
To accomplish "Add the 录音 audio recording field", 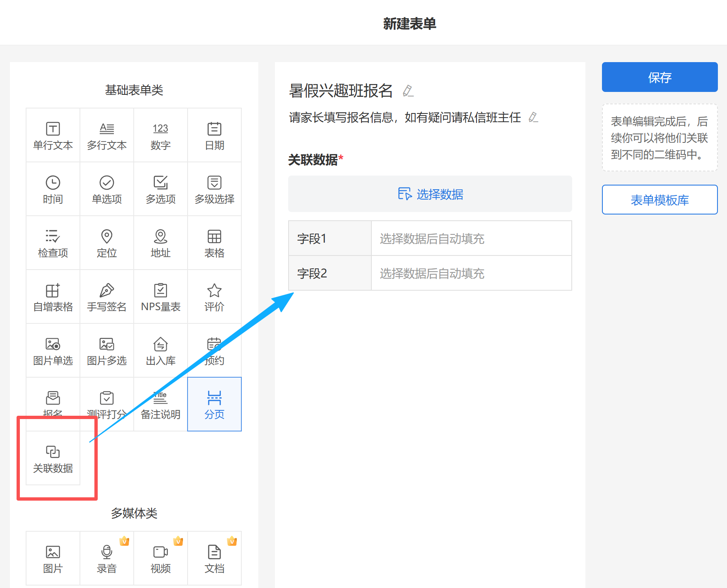I will tap(107, 559).
